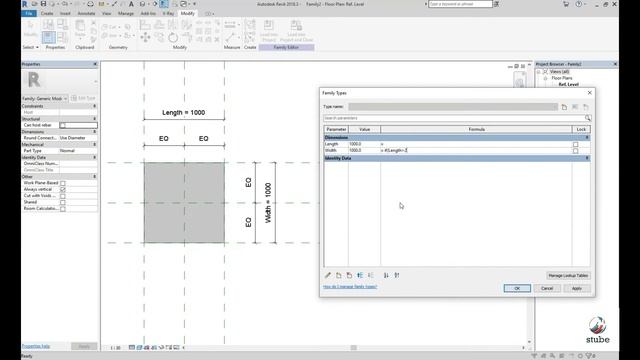Screen dimensions: 640x360
Task: Collapse Constraints section in Properties
Action: [94, 106]
